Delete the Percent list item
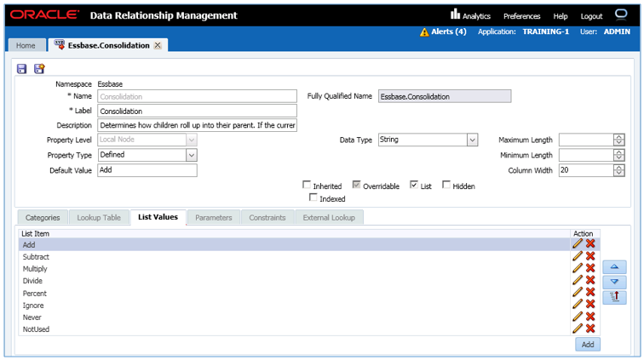The width and height of the screenshot is (644, 360). pos(590,292)
